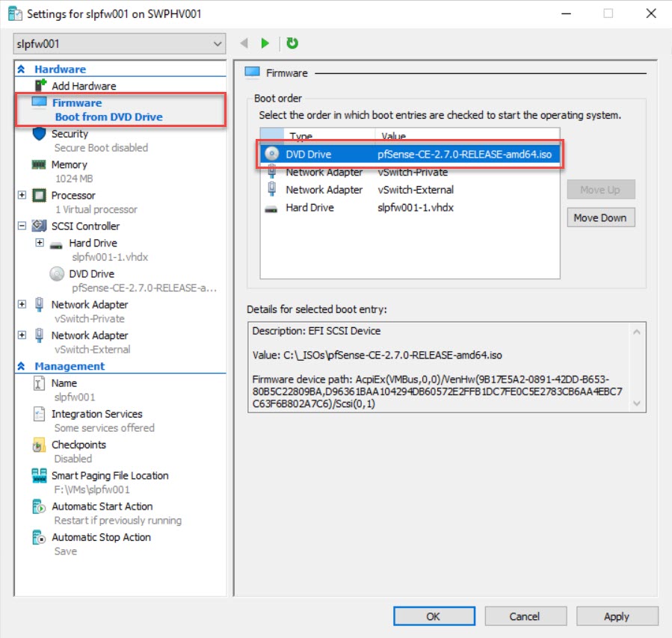Viewport: 672px width, 638px height.
Task: Expand the Hard Drive tree node
Action: point(40,243)
